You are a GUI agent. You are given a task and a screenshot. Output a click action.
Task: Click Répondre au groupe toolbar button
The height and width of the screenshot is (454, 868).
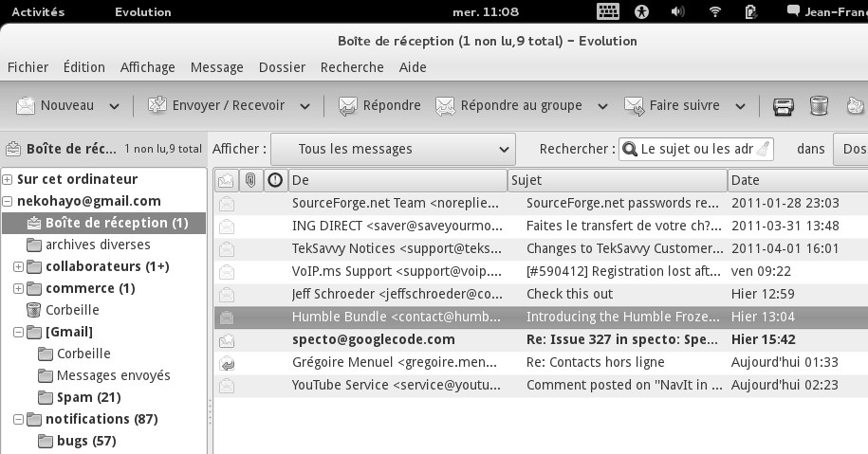coord(508,105)
